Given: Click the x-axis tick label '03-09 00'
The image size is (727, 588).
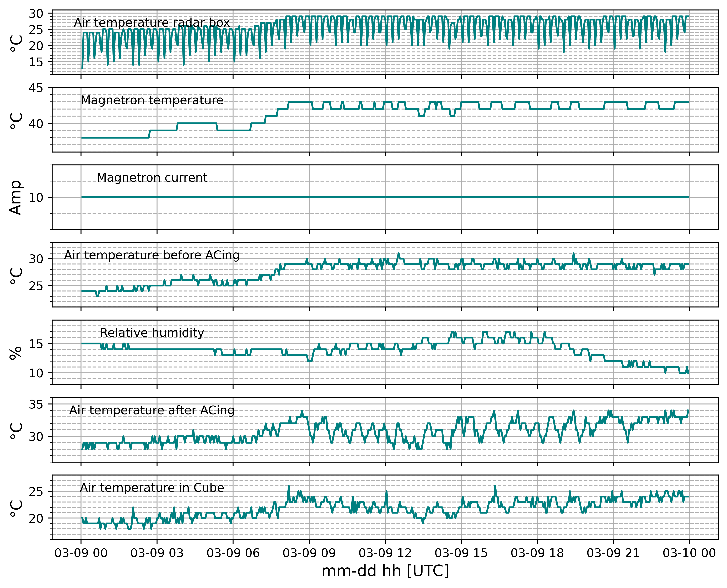Looking at the screenshot, I should click(81, 553).
